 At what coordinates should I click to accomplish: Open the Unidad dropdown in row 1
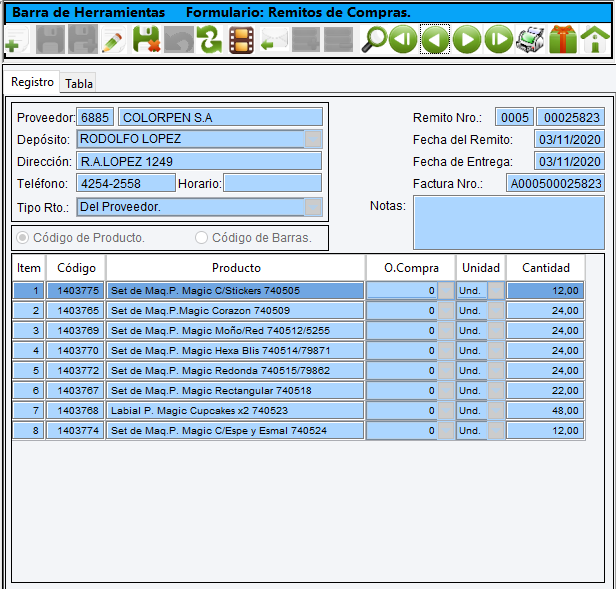click(x=495, y=290)
